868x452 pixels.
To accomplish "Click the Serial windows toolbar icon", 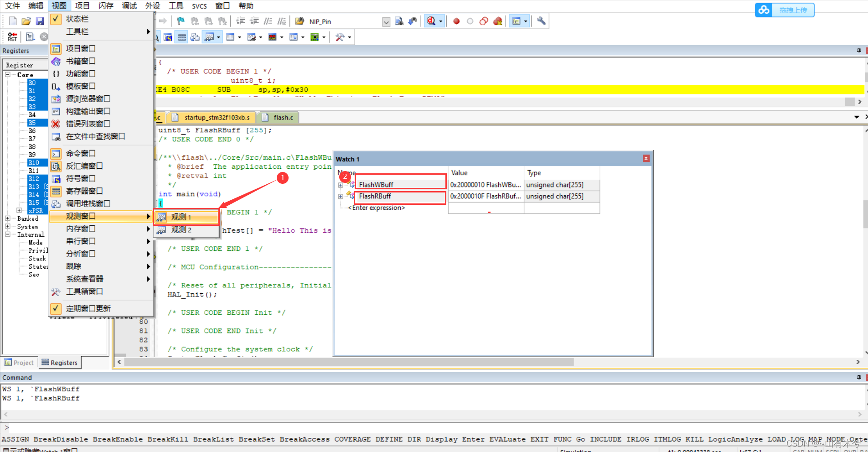I will pos(252,37).
